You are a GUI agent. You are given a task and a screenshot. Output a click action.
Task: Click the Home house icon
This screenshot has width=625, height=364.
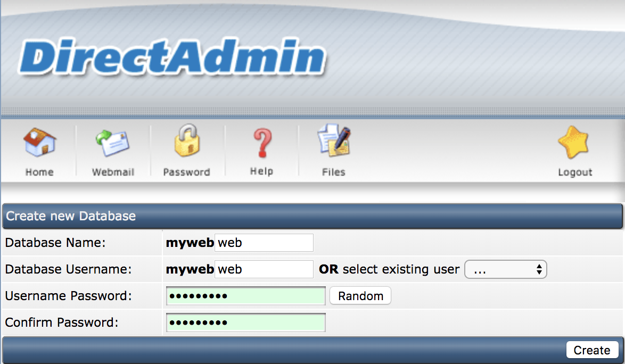[39, 142]
